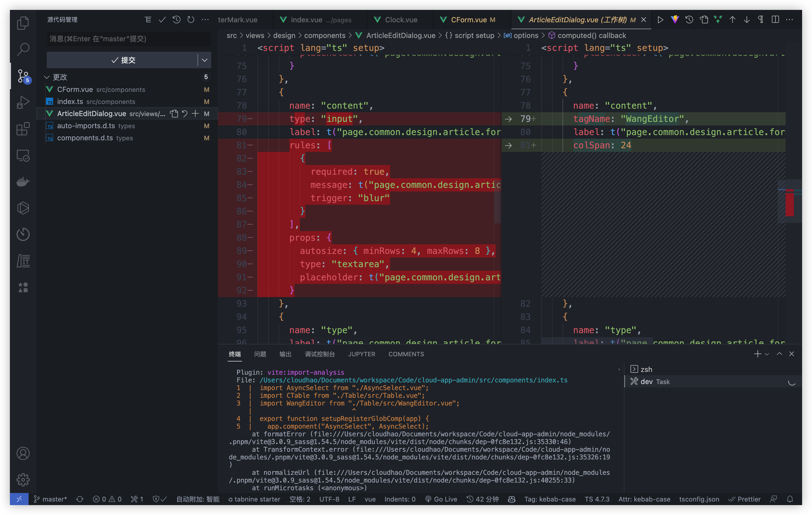The image size is (812, 515).
Task: Maximize the terminal panel with the chevron
Action: pos(779,354)
